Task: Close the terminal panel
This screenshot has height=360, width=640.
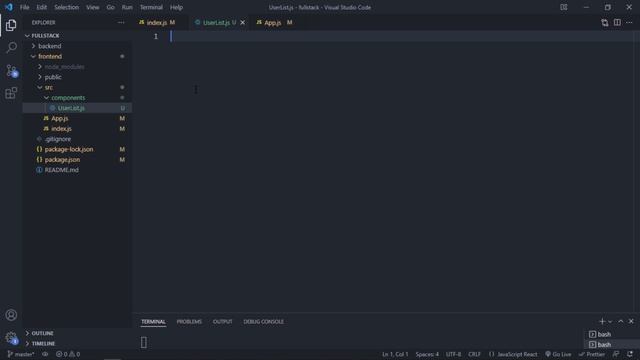Action: pyautogui.click(x=631, y=322)
